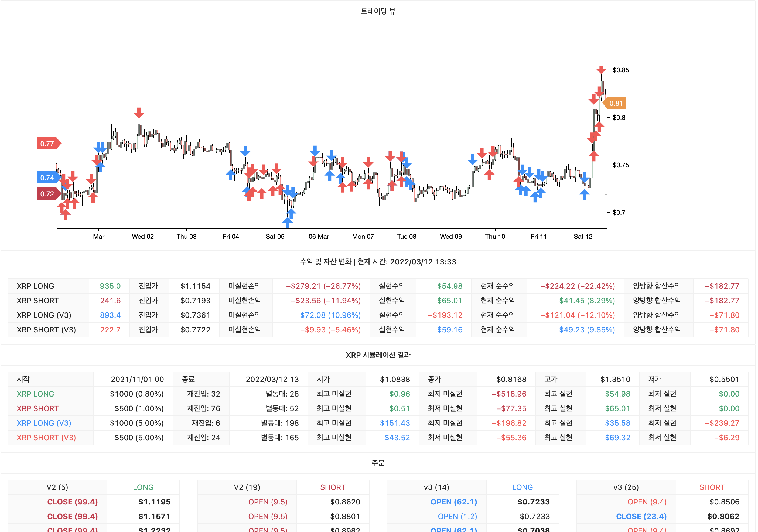Click the $0.75 tick on the price axis

[620, 165]
